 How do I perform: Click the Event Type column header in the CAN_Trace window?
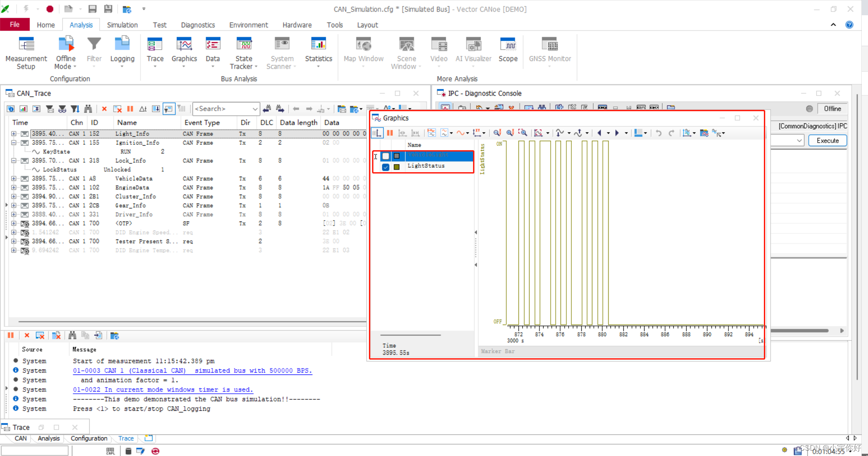point(208,122)
